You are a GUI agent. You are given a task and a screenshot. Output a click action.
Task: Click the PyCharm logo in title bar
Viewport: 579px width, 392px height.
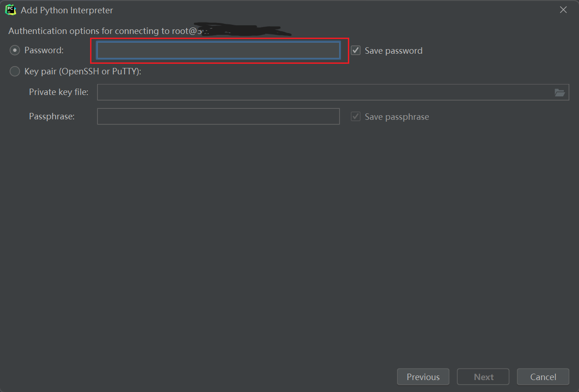pyautogui.click(x=11, y=10)
